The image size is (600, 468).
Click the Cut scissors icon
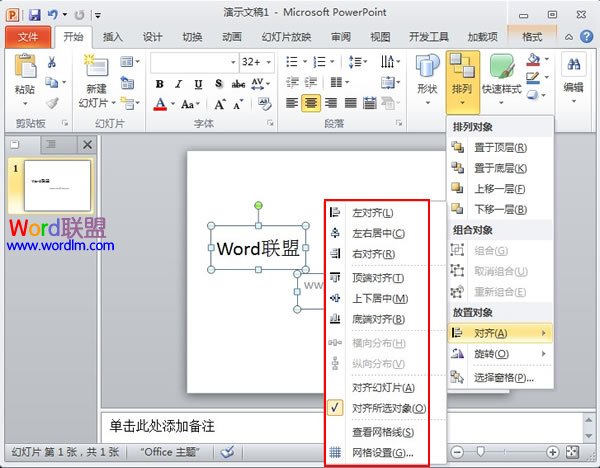tap(52, 62)
